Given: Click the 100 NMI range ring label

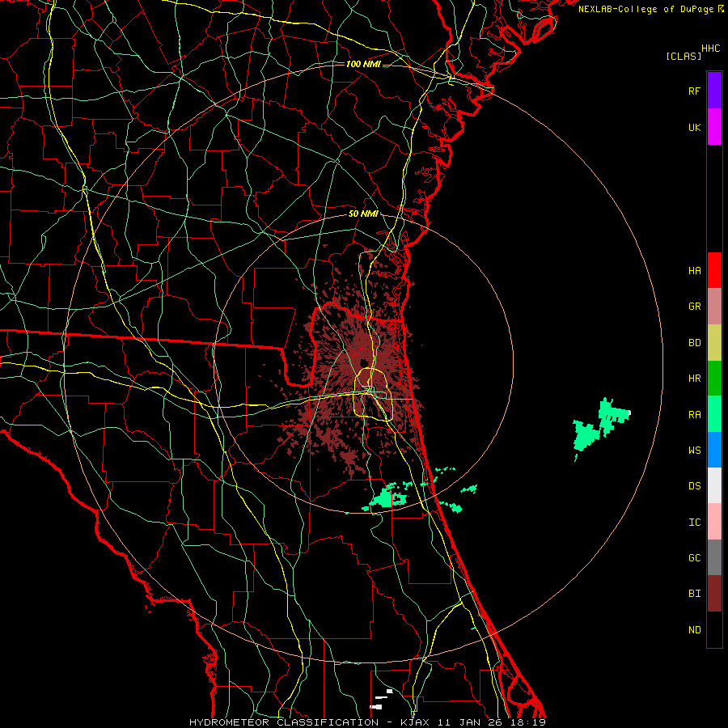Looking at the screenshot, I should point(363,64).
